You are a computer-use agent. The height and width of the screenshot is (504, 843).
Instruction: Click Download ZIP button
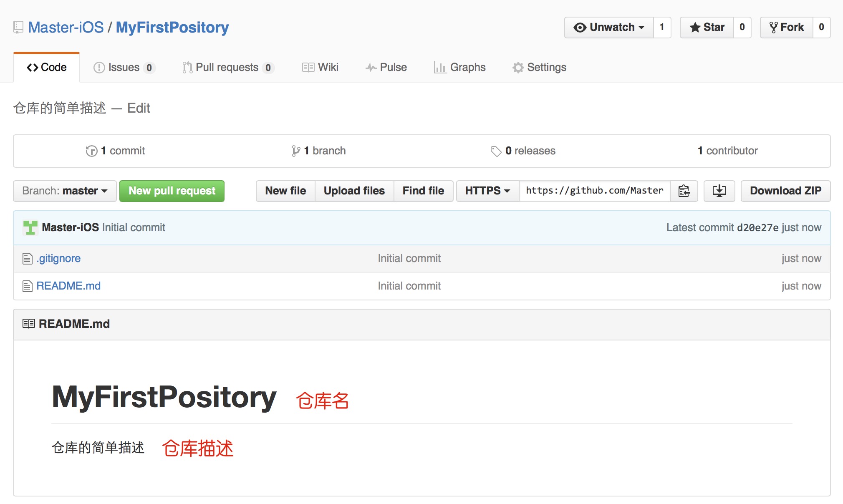click(786, 191)
